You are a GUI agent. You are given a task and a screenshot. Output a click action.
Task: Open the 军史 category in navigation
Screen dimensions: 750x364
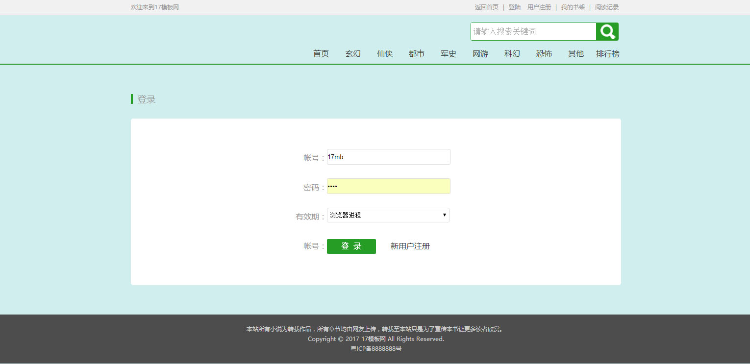pyautogui.click(x=448, y=54)
